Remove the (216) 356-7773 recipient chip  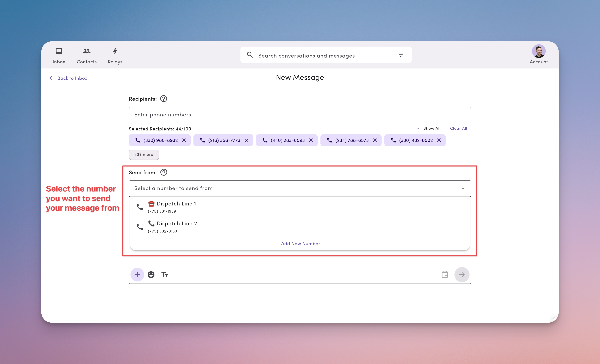tap(246, 140)
